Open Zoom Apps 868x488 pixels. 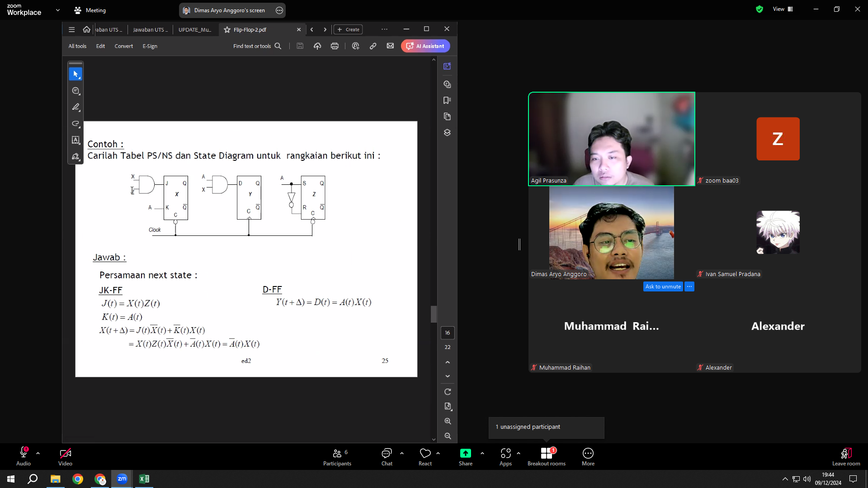[x=505, y=457]
